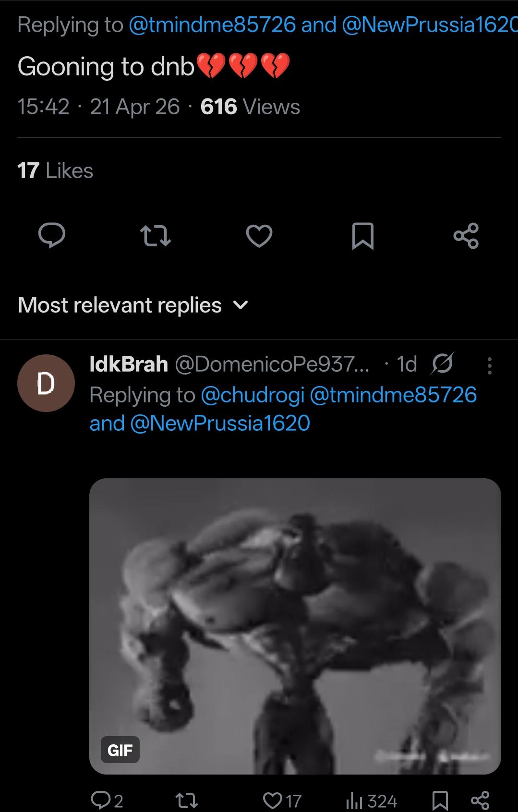518x812 pixels.
Task: Repost the 'Gooning to dnb' tweet
Action: [155, 236]
